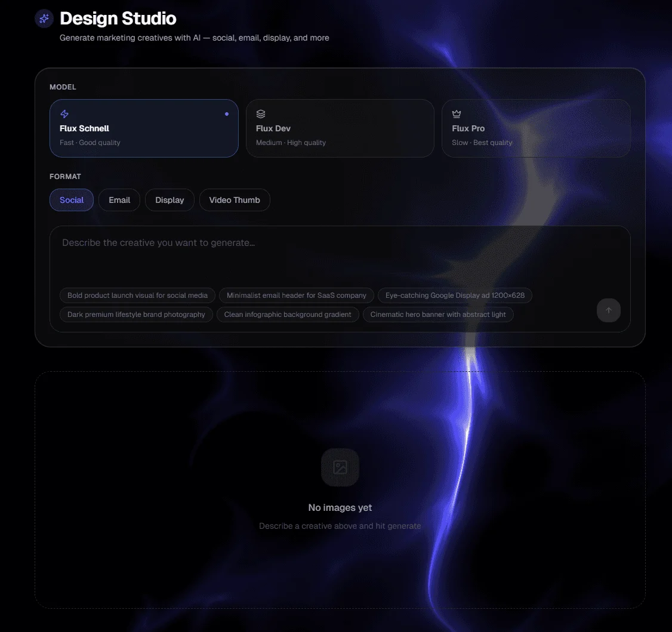Click the 'MODEL' section label
The height and width of the screenshot is (632, 672).
click(x=63, y=87)
